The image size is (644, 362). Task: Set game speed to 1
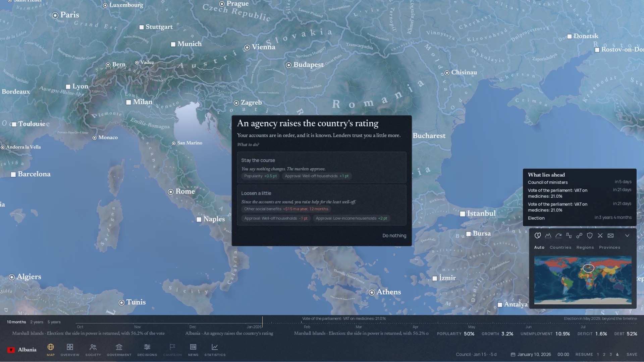(x=598, y=355)
